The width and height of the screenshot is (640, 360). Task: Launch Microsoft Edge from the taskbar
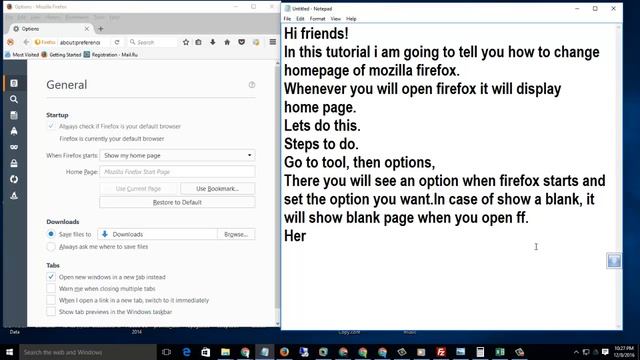187,352
